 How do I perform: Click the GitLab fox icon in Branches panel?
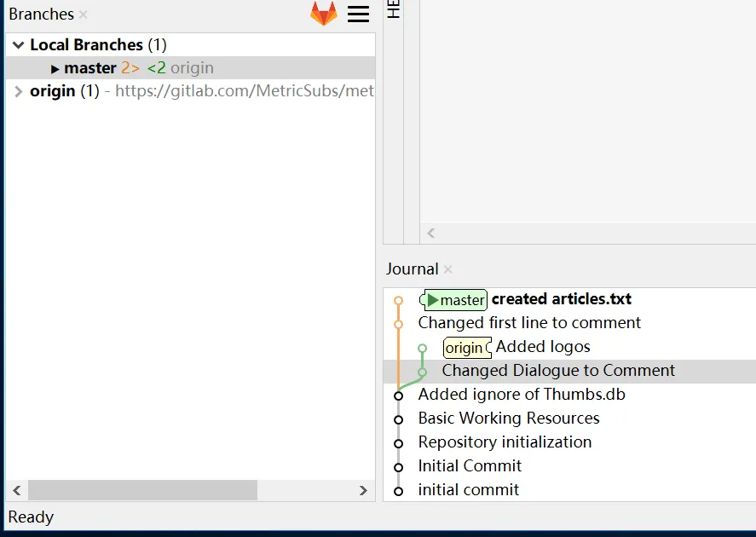pyautogui.click(x=324, y=13)
